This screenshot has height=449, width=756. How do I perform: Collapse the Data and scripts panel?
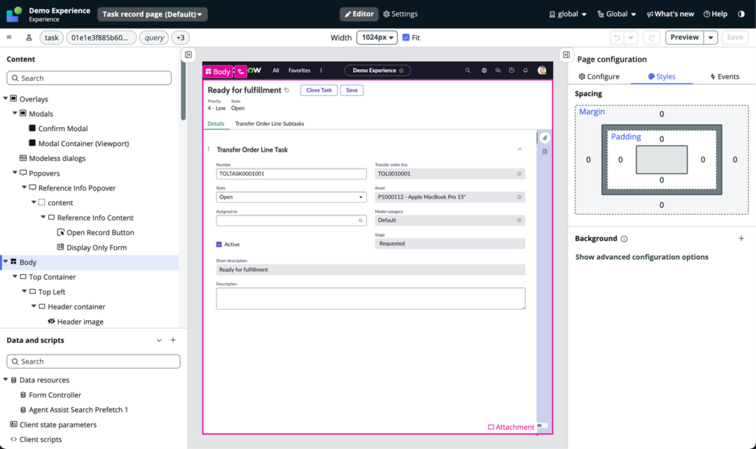pyautogui.click(x=159, y=340)
